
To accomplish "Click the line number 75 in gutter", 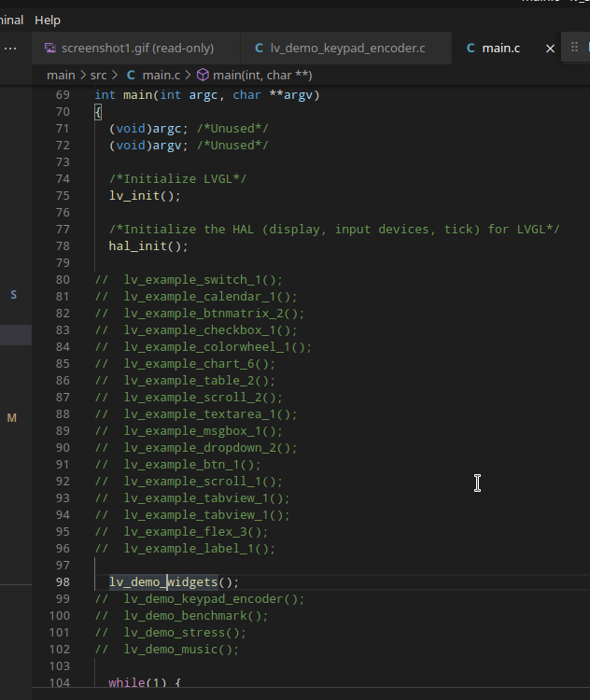I will tap(63, 196).
